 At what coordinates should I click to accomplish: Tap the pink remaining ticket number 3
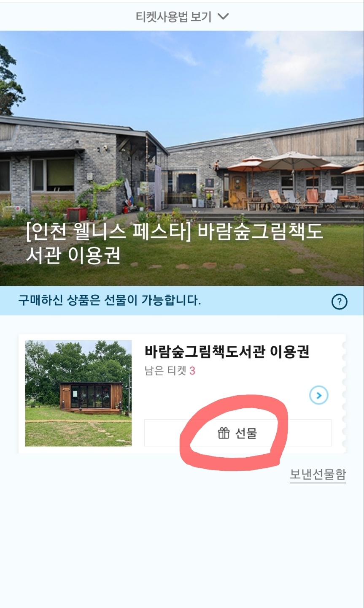click(x=192, y=371)
